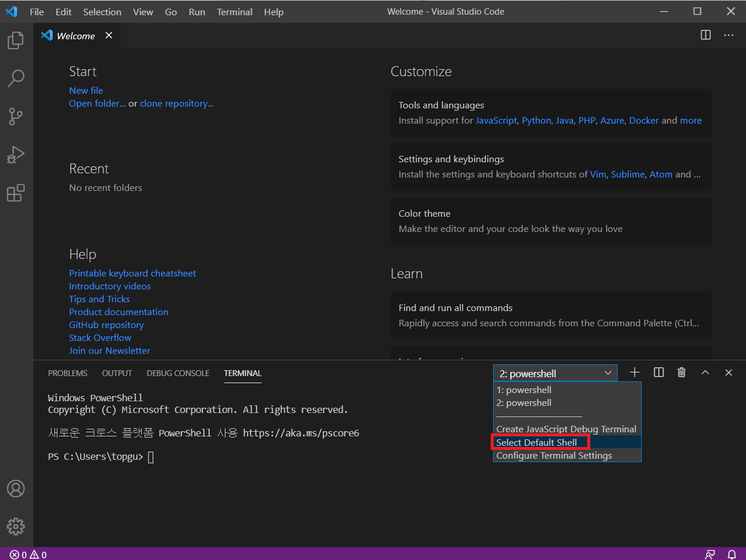Open Stack Overflow link
This screenshot has width=746, height=560.
click(100, 337)
